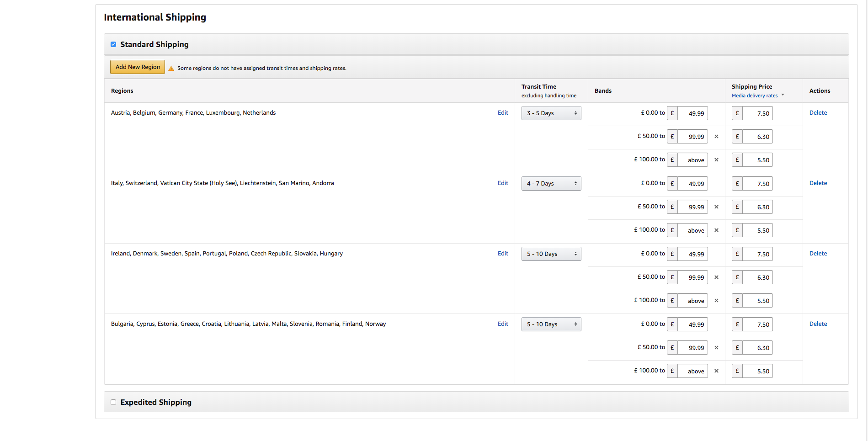
Task: Click the 6.30 shipping price for the Ireland region
Action: (757, 277)
